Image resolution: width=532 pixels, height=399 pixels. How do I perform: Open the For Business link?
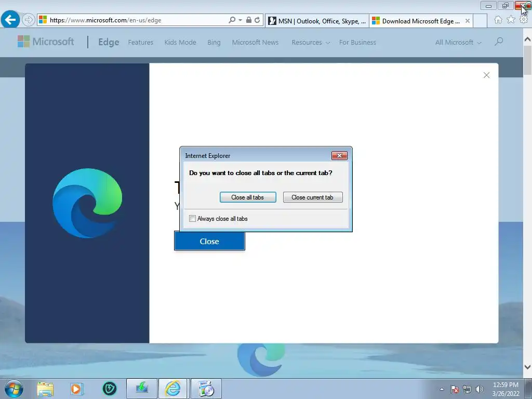(x=357, y=43)
